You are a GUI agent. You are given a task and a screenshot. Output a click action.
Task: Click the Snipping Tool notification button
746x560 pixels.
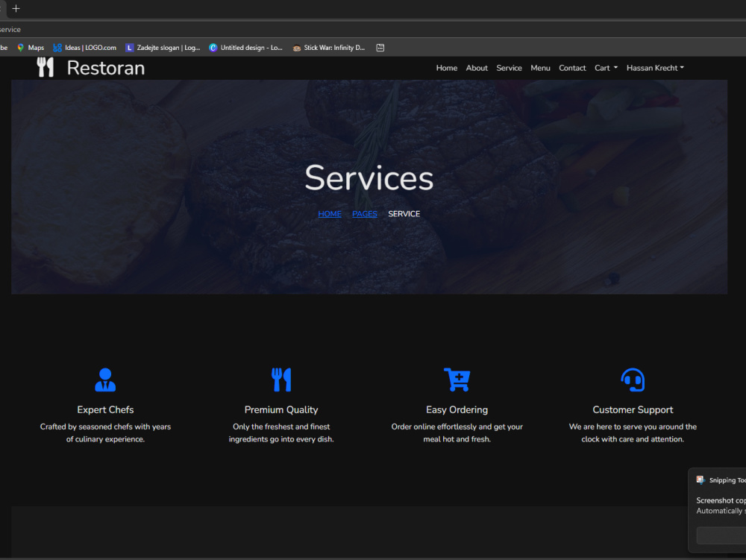[721, 535]
